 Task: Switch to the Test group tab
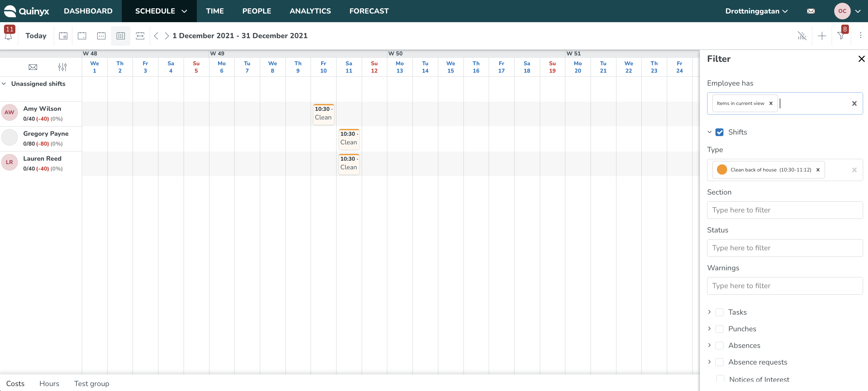pos(92,384)
